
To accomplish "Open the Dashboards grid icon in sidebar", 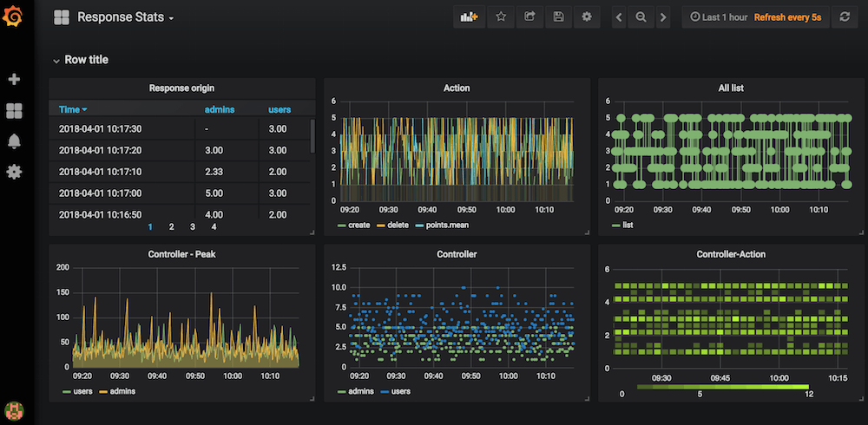I will coord(14,110).
